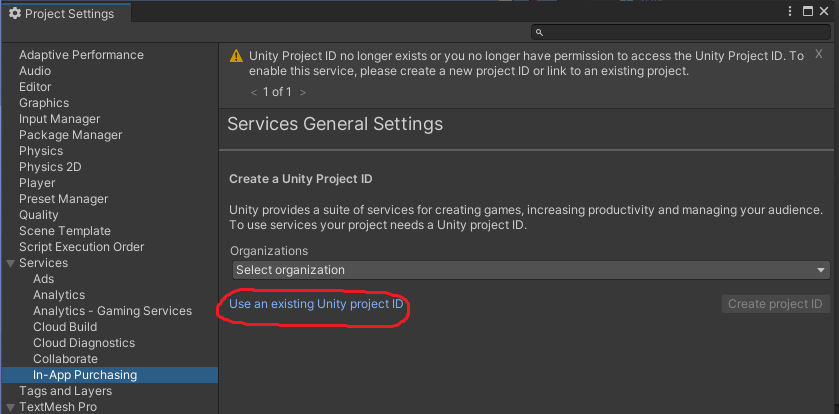Open Adaptive Performance settings
The height and width of the screenshot is (414, 839).
point(81,55)
